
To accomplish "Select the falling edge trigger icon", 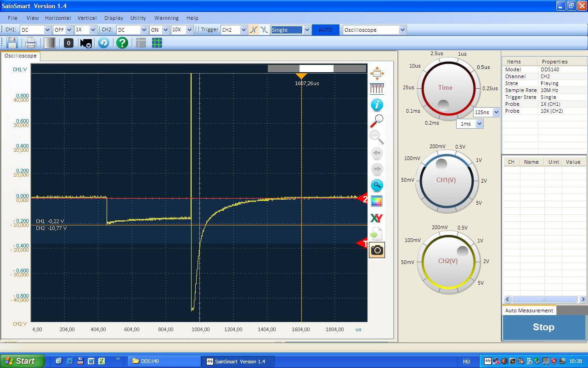I will (x=264, y=29).
